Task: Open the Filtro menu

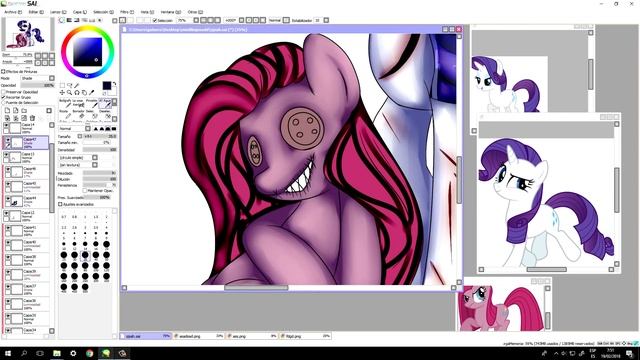Action: [127, 12]
